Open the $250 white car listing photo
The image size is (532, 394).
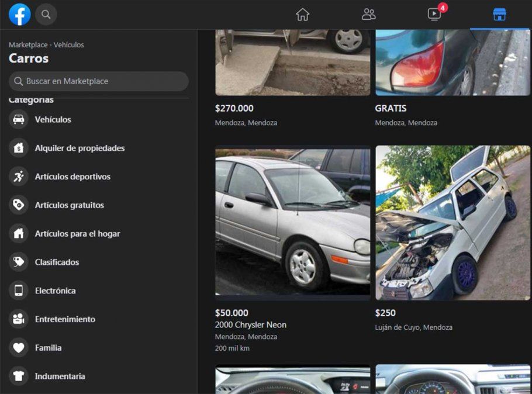pyautogui.click(x=452, y=223)
